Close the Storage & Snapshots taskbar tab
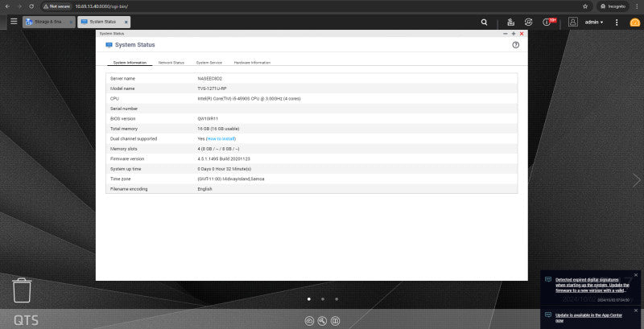Viewport: 644px width, 329px height. point(72,23)
